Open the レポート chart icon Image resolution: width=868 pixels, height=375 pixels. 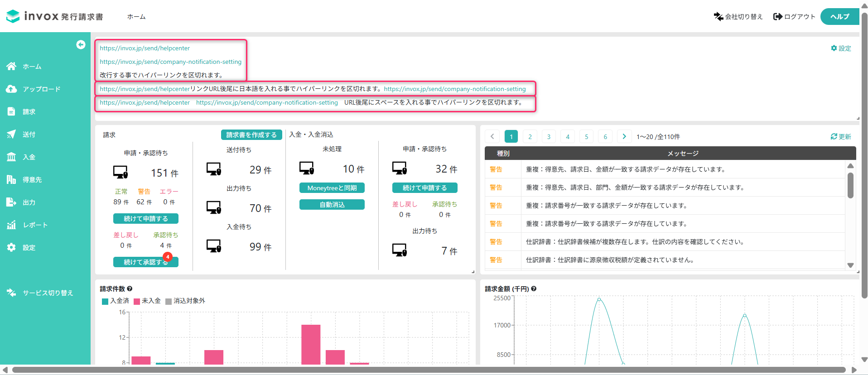tap(11, 225)
